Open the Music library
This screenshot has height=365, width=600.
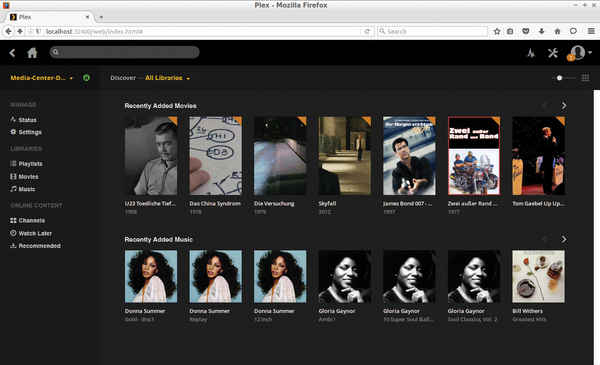tap(23, 189)
